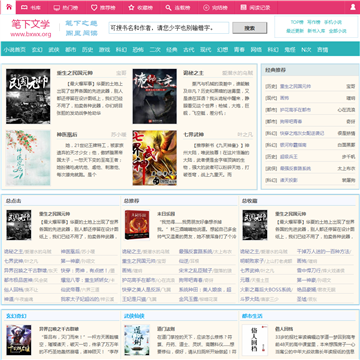Select the 武侠 category in teal menu
360x360 pixels.
54,50
